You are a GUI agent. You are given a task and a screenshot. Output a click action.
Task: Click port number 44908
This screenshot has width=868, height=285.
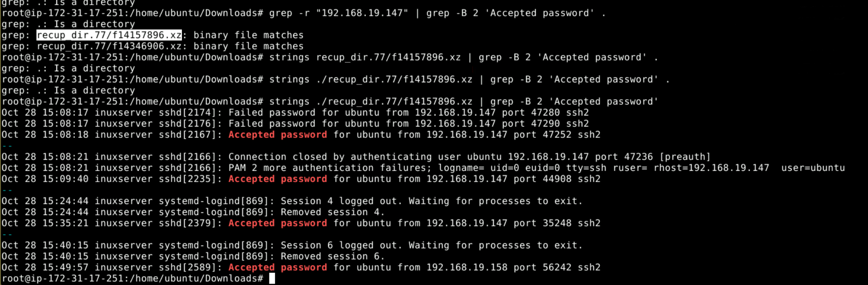pyautogui.click(x=557, y=179)
